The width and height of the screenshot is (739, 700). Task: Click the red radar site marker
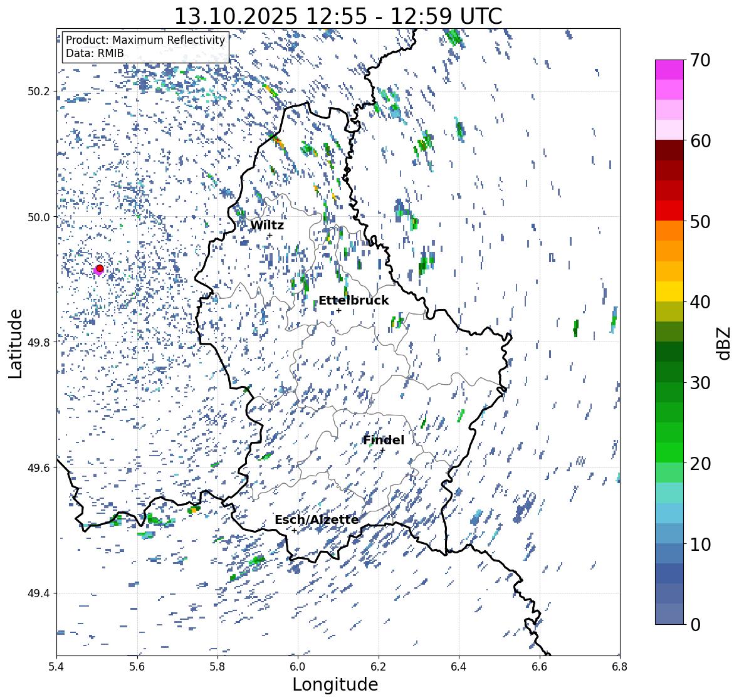(100, 268)
